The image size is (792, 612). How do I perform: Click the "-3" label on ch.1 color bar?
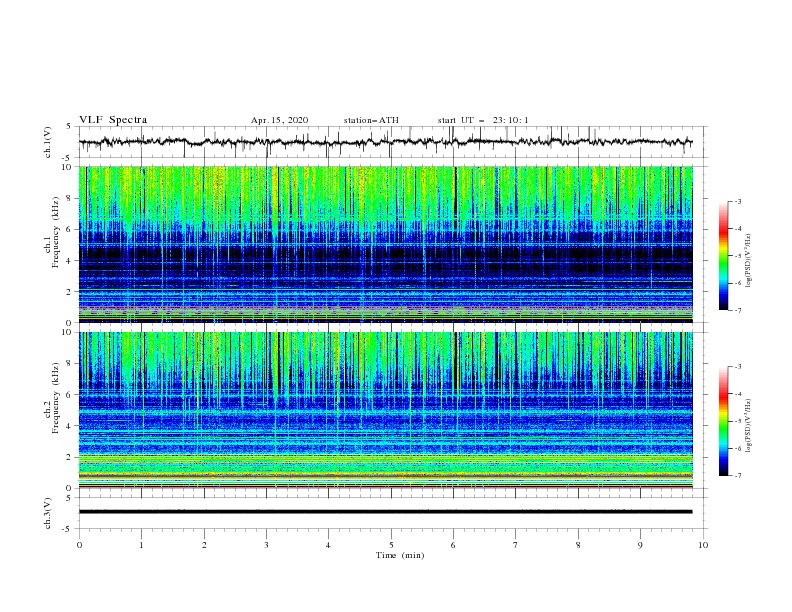[737, 201]
